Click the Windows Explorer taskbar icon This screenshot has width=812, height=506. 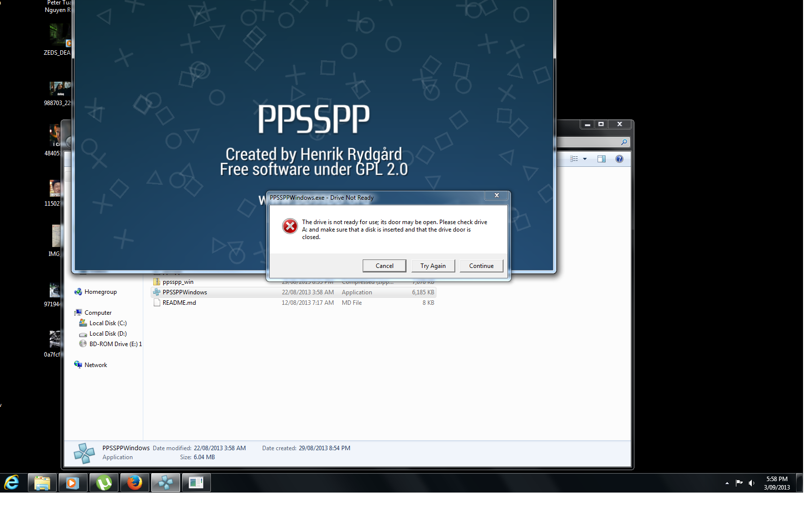point(42,483)
